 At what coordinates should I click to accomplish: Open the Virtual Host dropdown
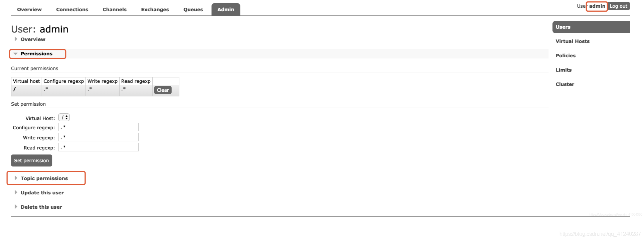[x=64, y=117]
